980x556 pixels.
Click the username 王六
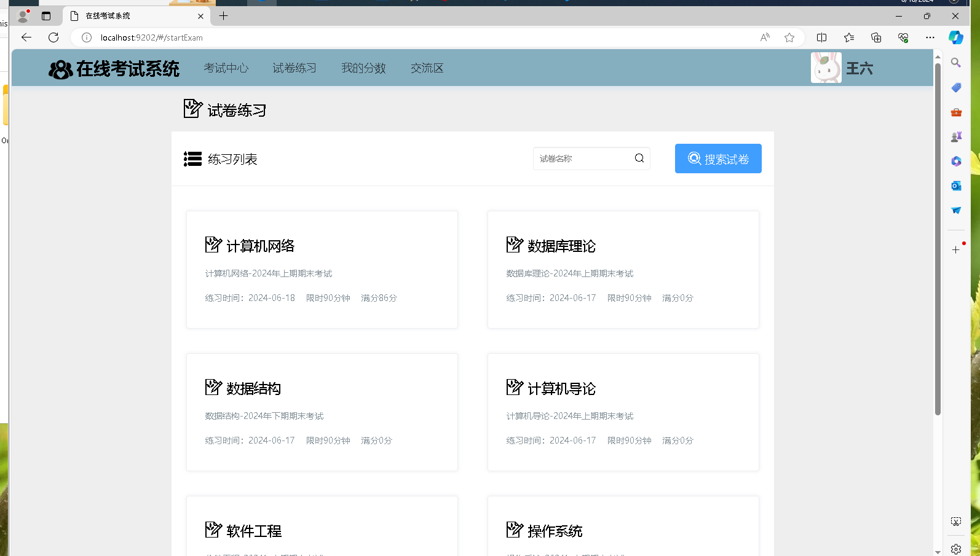[x=859, y=68]
